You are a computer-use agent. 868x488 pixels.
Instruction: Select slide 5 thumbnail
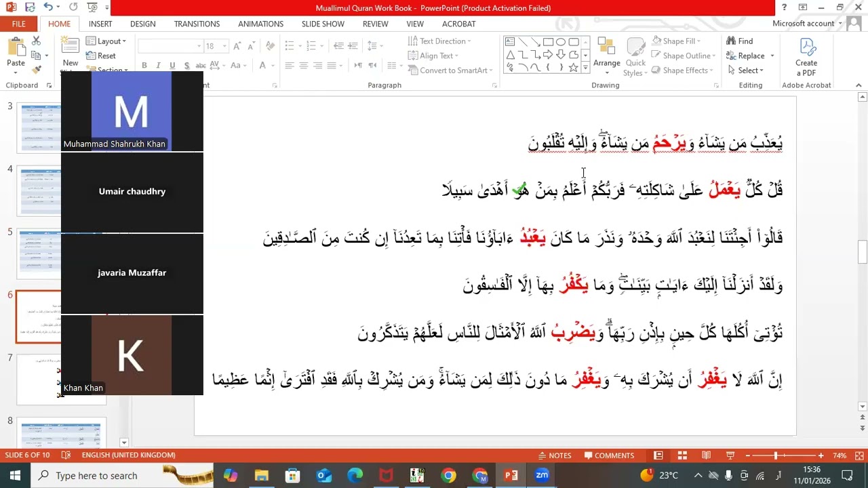pos(39,254)
